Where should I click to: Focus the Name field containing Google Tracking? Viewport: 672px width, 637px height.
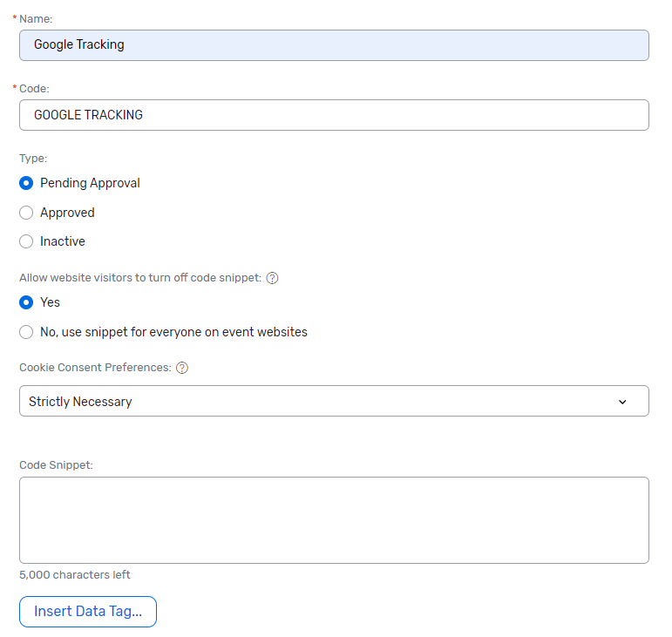(x=334, y=45)
